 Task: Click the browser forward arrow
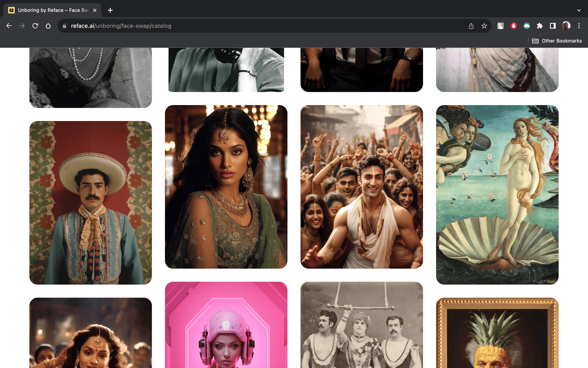22,26
